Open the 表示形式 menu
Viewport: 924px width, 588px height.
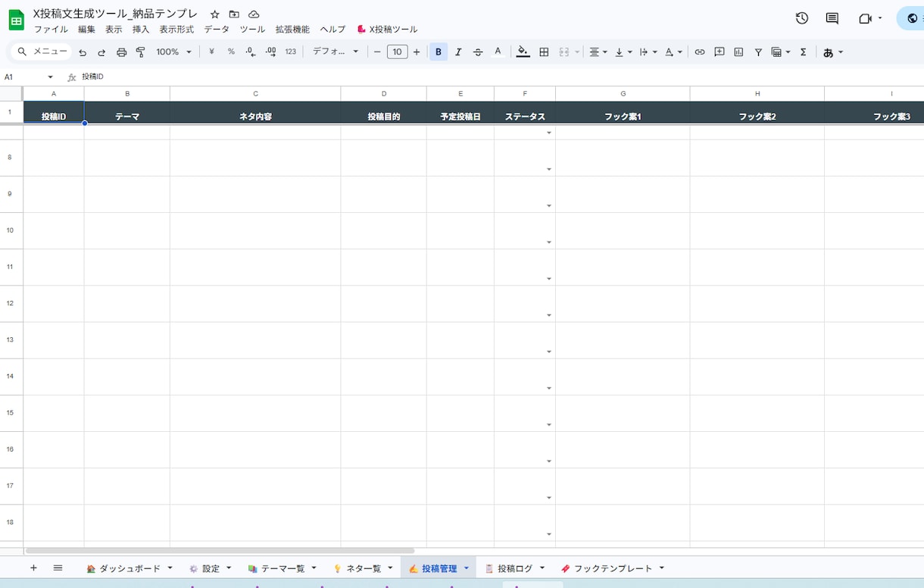(x=176, y=30)
